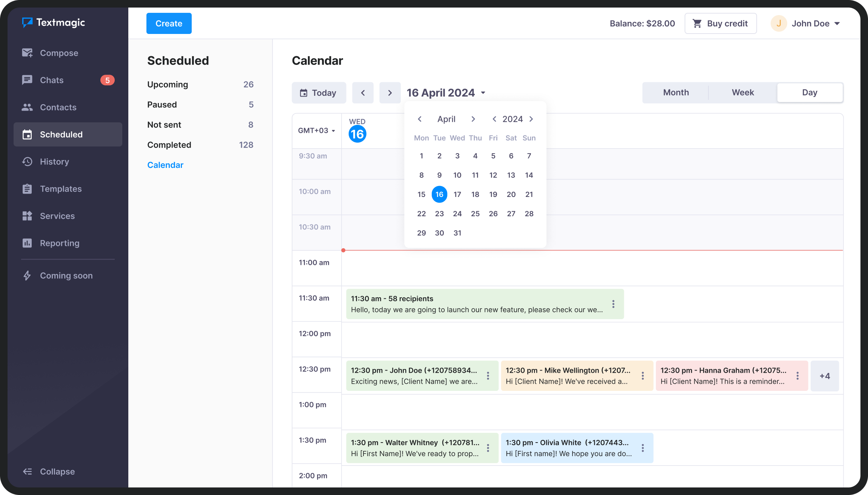Switch to Week calendar view
This screenshot has height=495, width=868.
pos(742,92)
